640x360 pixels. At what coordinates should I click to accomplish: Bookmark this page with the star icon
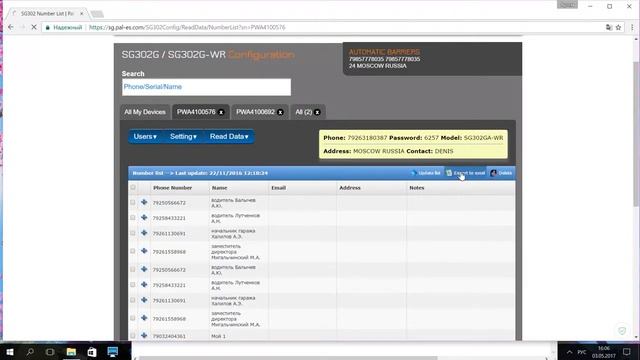click(618, 27)
